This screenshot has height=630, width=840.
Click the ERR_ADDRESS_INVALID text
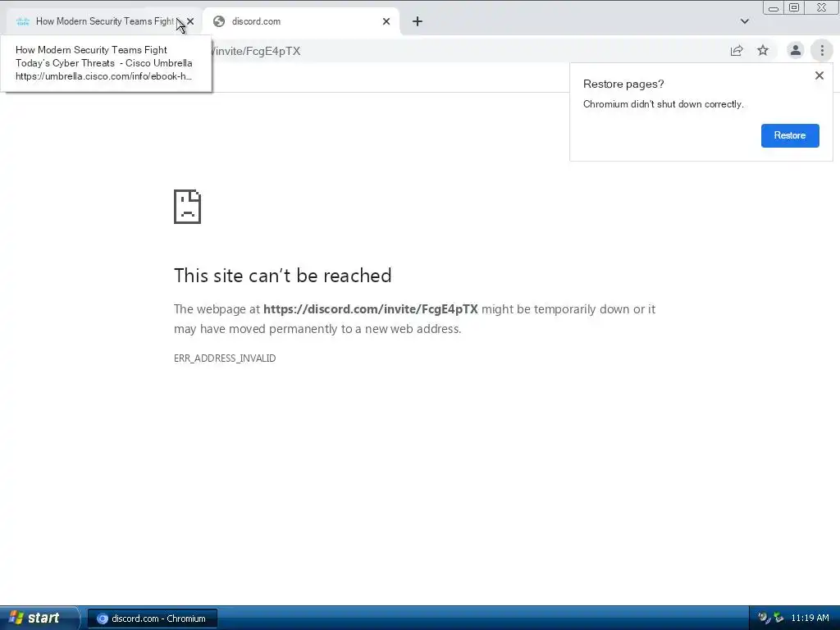pos(225,358)
